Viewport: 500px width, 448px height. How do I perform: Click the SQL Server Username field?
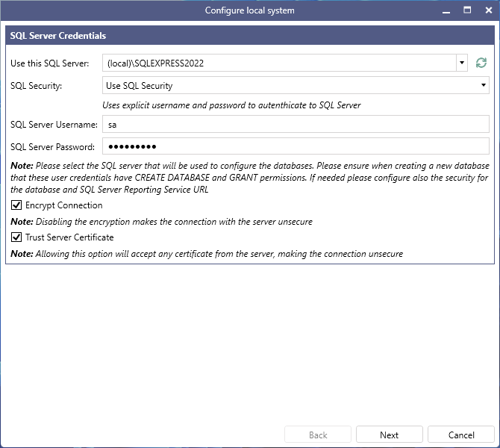tap(296, 124)
